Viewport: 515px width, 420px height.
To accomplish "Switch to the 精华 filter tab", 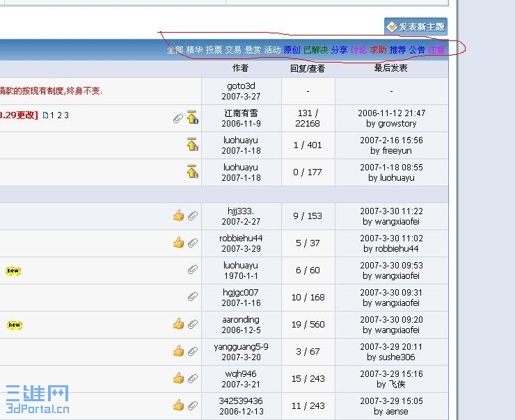I will tap(194, 50).
